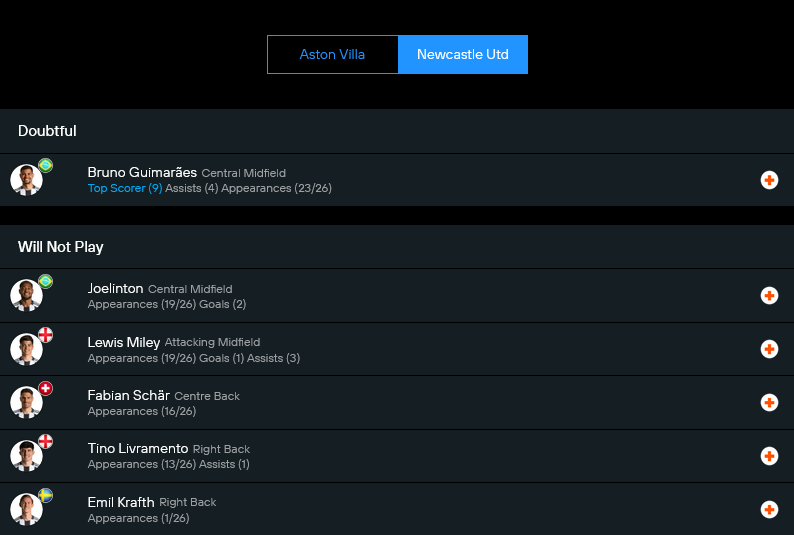Click the Top Scorer (9) link
This screenshot has height=535, width=794.
pyautogui.click(x=124, y=188)
